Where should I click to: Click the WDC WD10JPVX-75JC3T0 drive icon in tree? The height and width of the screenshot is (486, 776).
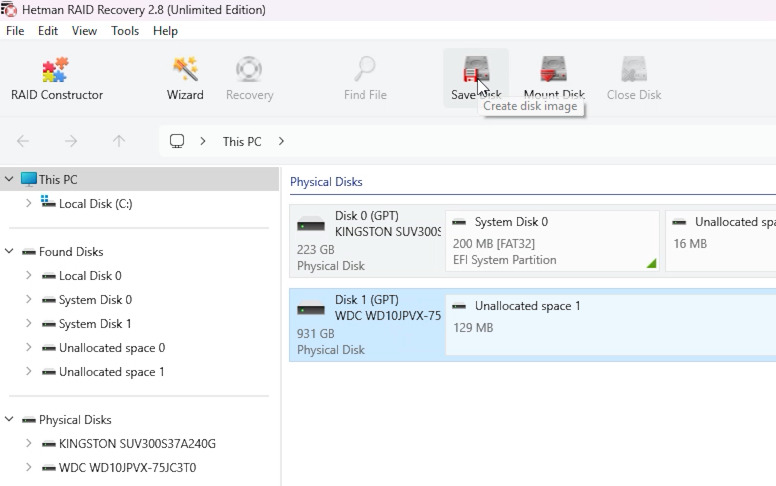click(x=48, y=468)
